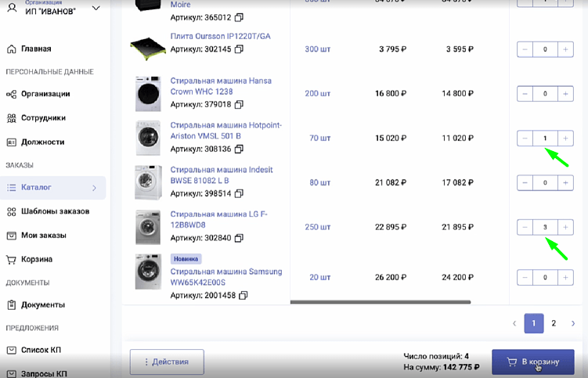Click the user profile icon
Viewport: 588px width, 378px height.
coord(12,8)
